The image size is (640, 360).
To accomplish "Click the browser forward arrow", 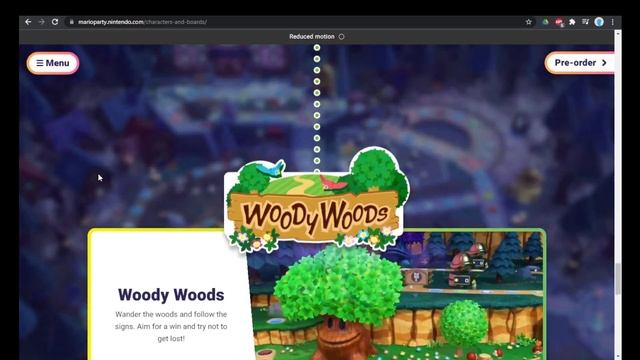I will click(41, 22).
